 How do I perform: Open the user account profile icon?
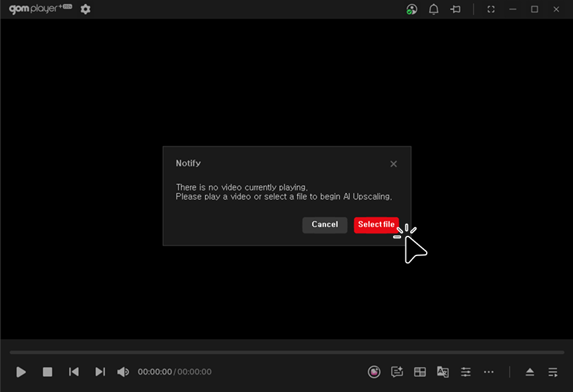pyautogui.click(x=412, y=9)
